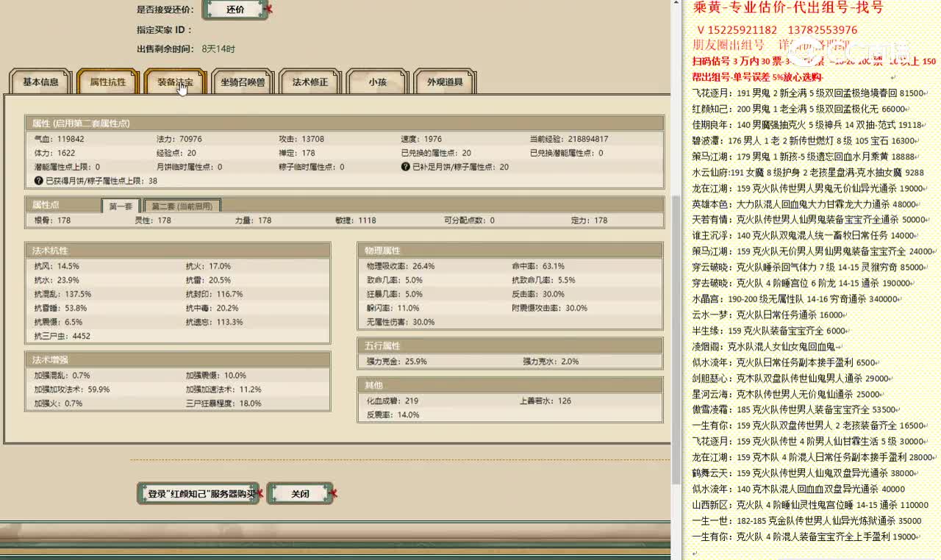This screenshot has width=941, height=560.
Task: Click the 一生一世 182-185 克金队 listing
Action: (806, 521)
